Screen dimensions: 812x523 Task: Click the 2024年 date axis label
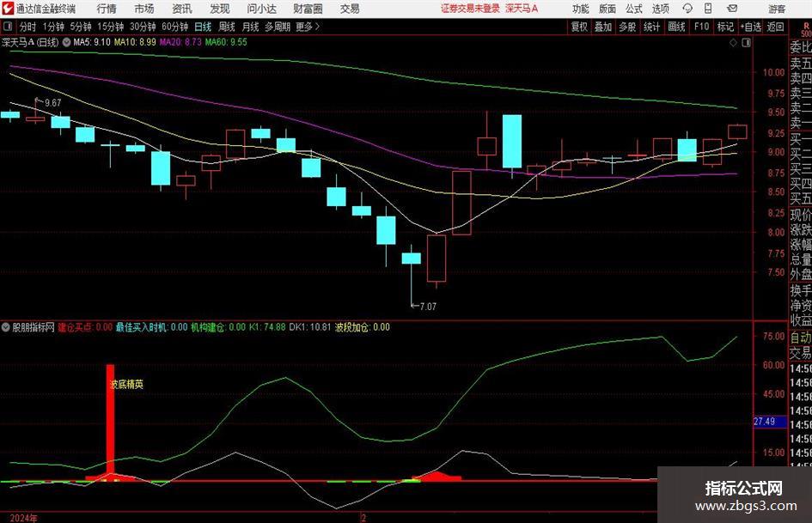point(23,518)
